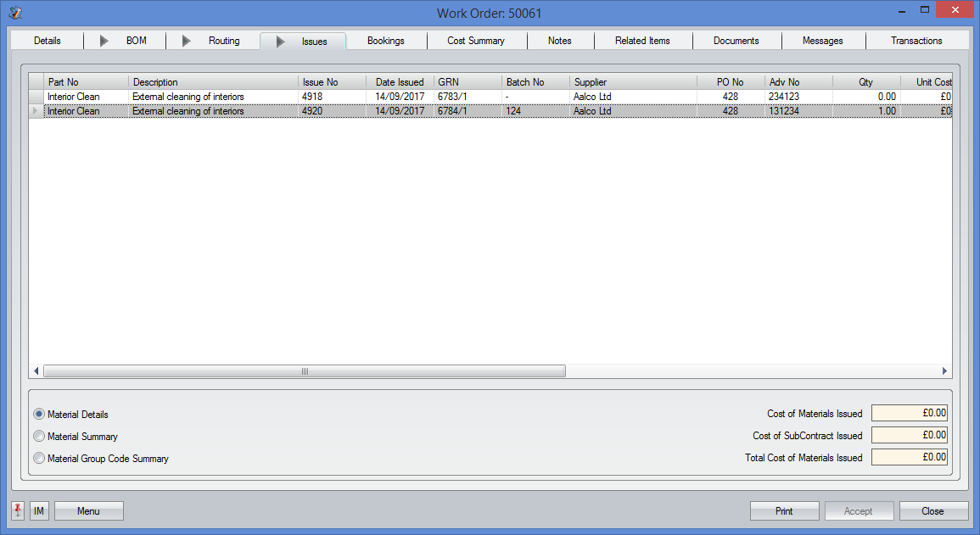Image resolution: width=980 pixels, height=535 pixels.
Task: Open the Messages tab
Action: (822, 41)
